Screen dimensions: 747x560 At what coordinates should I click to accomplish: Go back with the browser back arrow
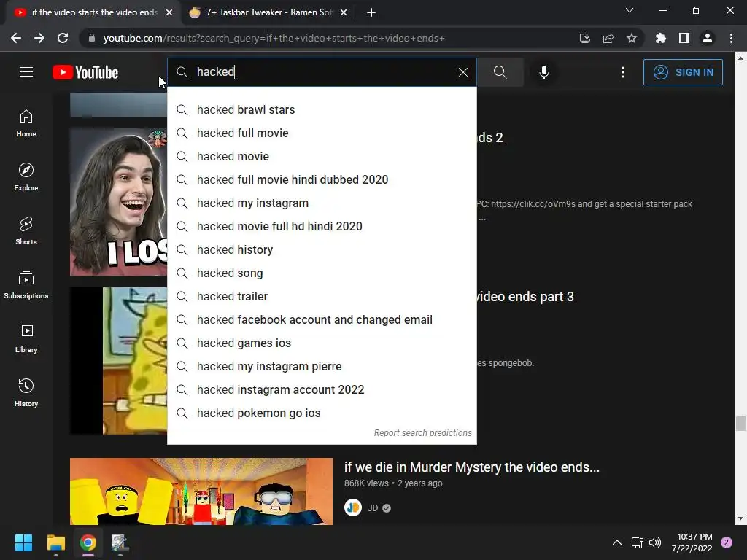pos(16,38)
